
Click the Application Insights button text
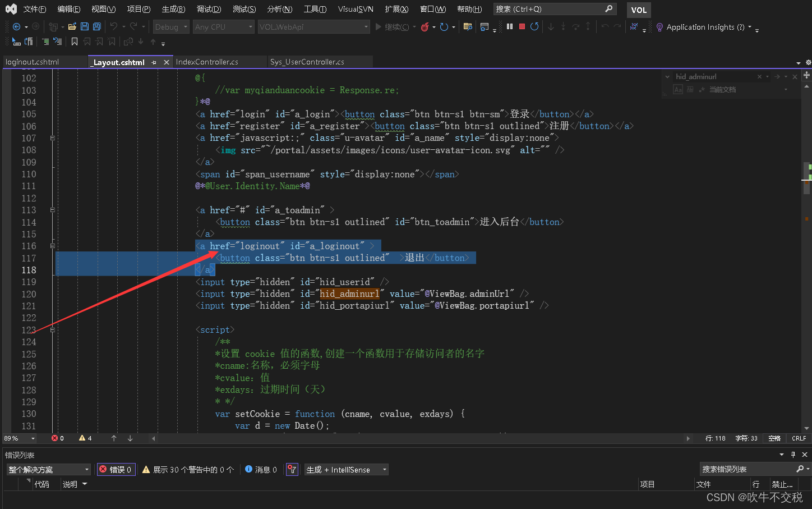click(705, 27)
